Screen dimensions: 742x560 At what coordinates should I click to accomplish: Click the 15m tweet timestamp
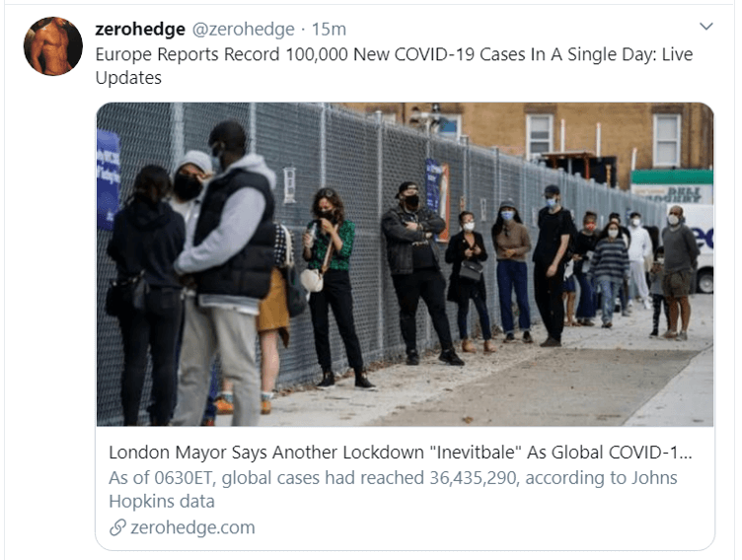click(329, 30)
